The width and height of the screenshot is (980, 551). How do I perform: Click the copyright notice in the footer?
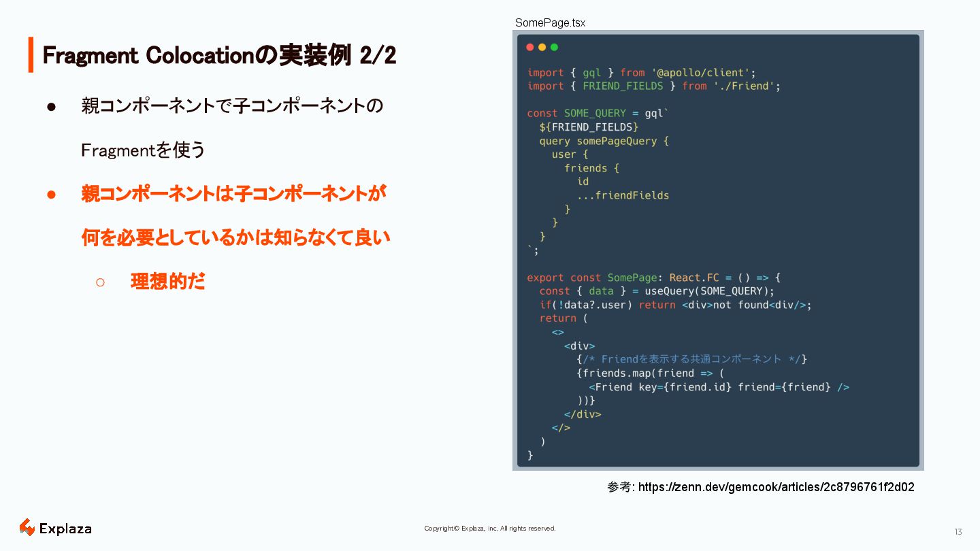point(490,529)
